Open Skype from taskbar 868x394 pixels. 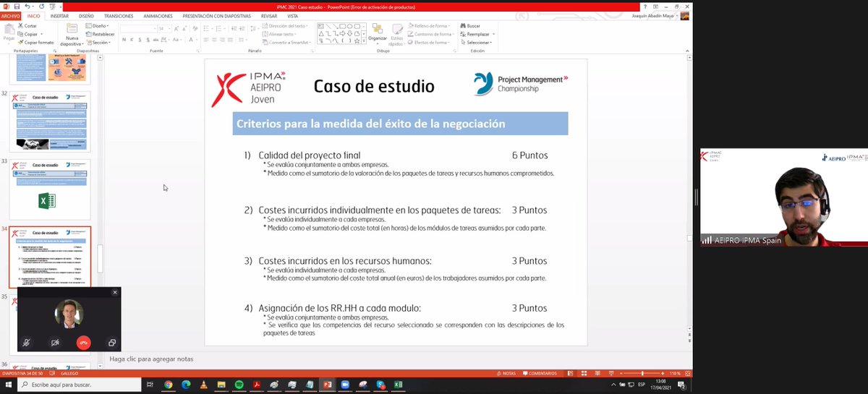(380, 385)
